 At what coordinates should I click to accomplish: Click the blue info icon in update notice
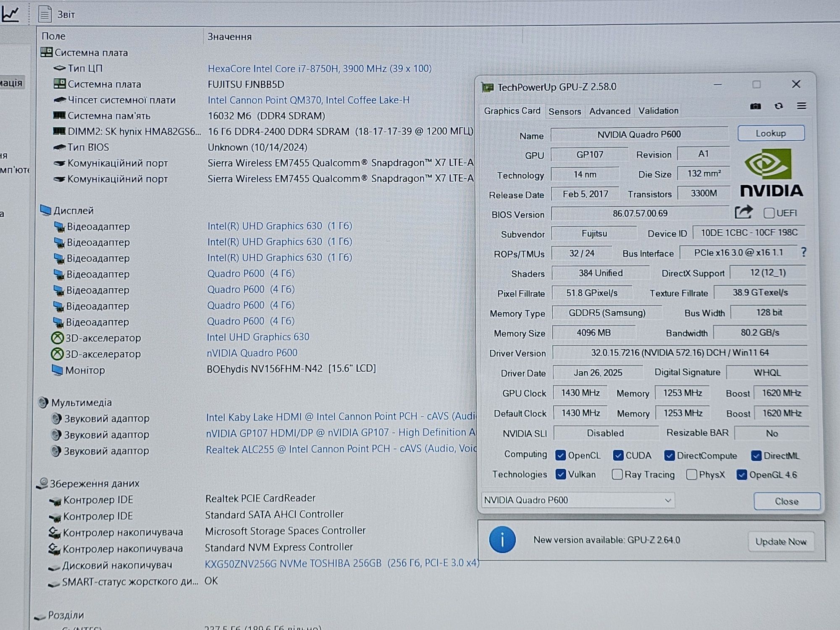click(502, 539)
